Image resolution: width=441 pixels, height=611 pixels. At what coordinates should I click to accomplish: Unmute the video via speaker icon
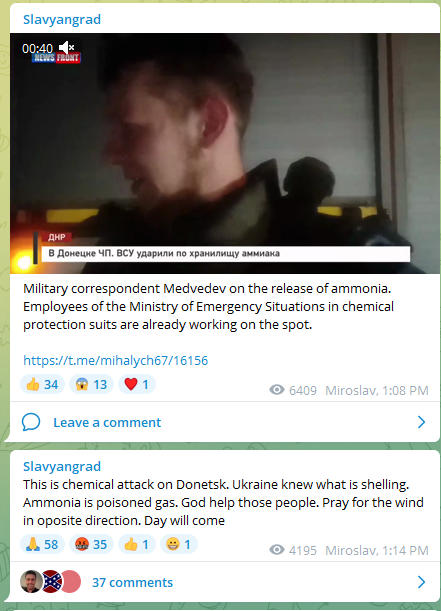(66, 48)
